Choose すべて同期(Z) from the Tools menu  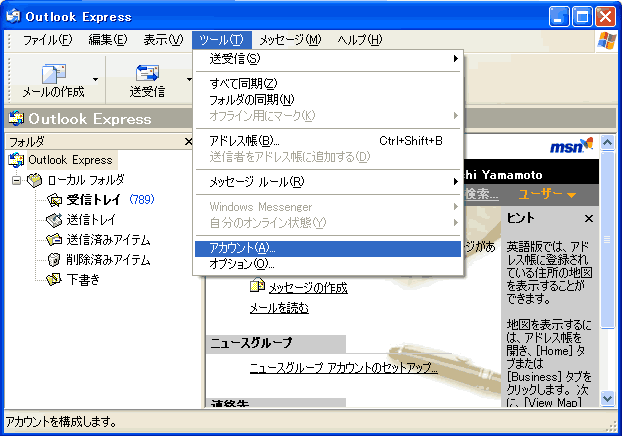328,84
